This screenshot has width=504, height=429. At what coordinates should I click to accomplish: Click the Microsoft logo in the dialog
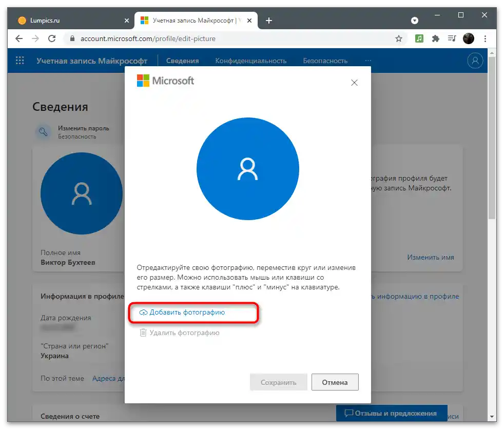coord(165,81)
